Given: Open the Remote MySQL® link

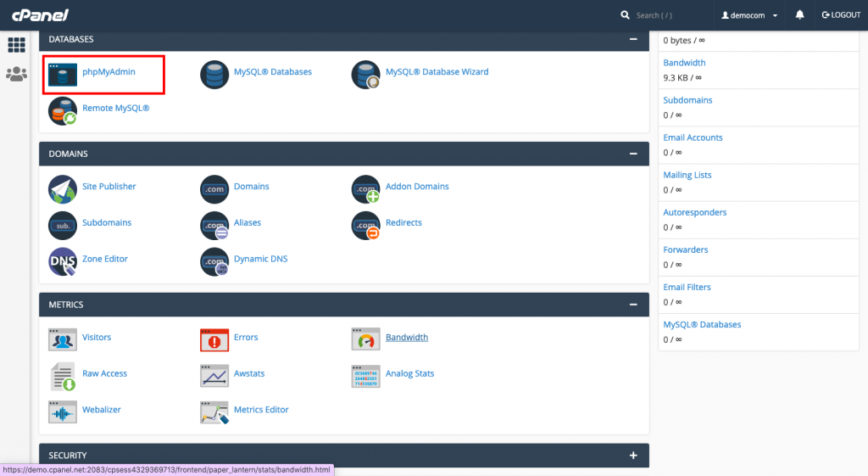Looking at the screenshot, I should [115, 108].
